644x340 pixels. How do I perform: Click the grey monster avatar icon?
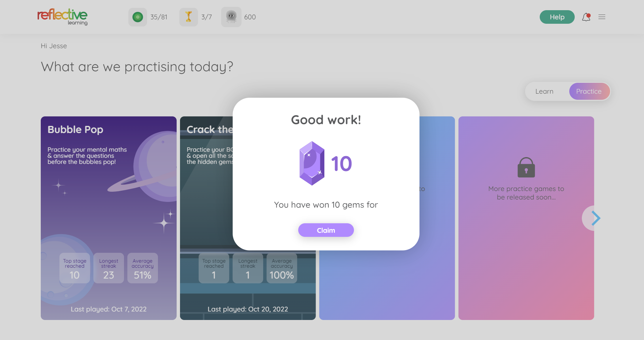pos(231,17)
